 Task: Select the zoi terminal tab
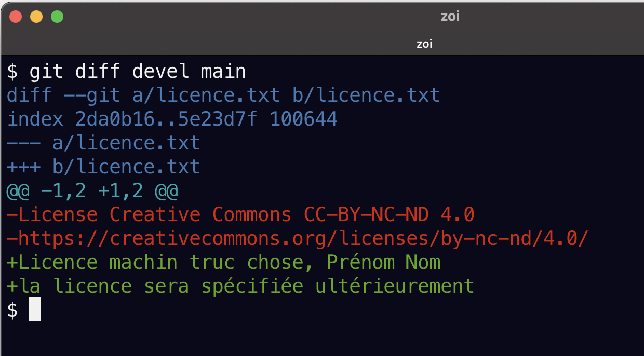[424, 44]
